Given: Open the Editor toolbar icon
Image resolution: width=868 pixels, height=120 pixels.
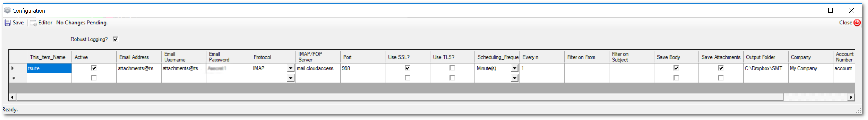Looking at the screenshot, I should click(x=33, y=23).
